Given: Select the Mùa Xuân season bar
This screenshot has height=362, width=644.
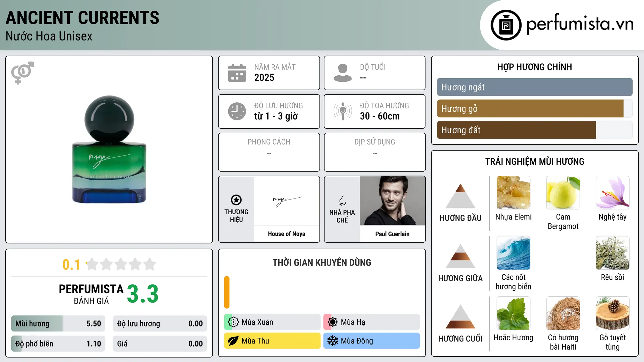Looking at the screenshot, I should tap(272, 322).
